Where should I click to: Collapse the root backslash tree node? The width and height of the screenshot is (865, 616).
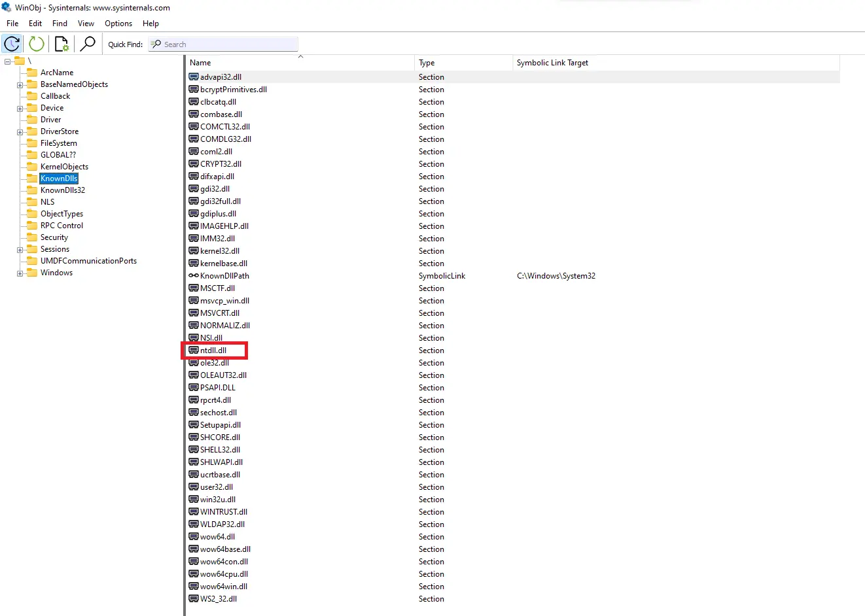[x=7, y=61]
